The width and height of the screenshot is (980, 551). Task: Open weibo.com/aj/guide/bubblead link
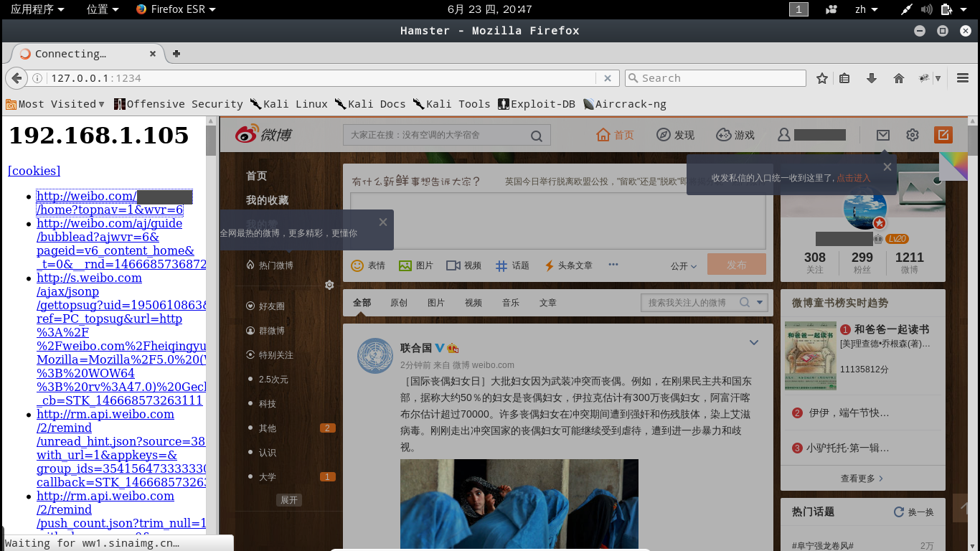point(121,244)
